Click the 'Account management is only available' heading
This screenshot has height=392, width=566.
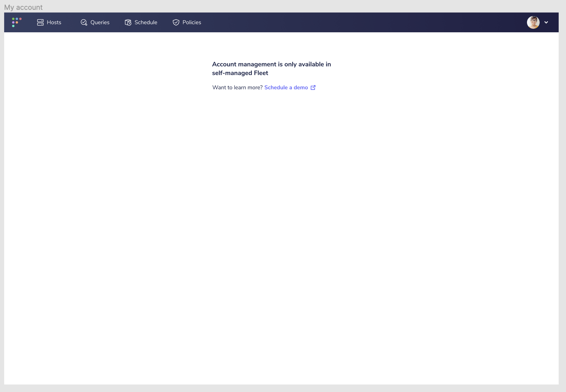pyautogui.click(x=272, y=68)
